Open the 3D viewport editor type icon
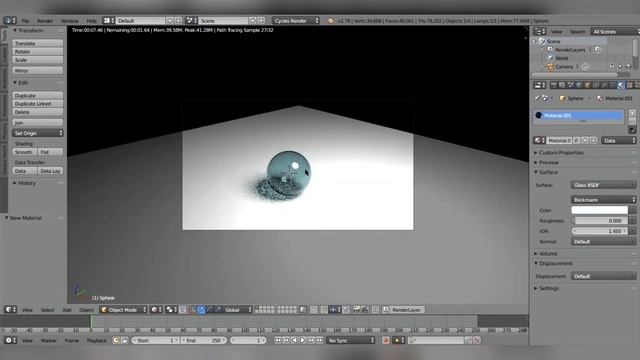This screenshot has height=360, width=640. [10, 310]
